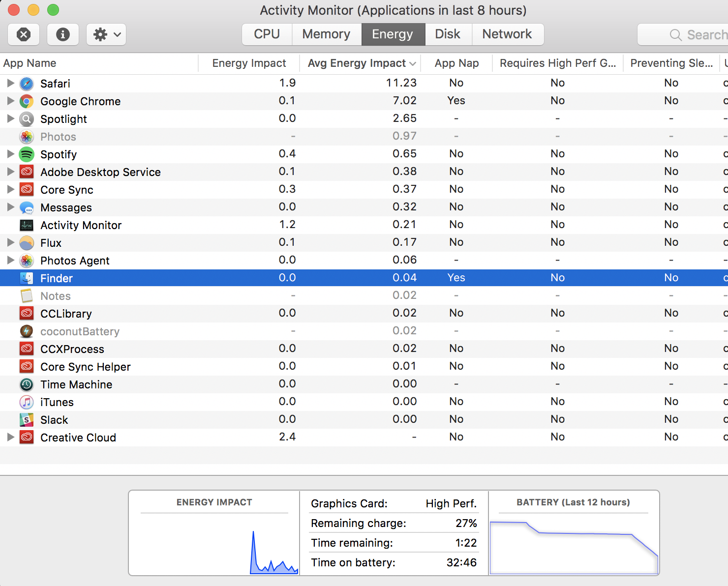Screen dimensions: 728x586
Task: Expand the Messages process group
Action: click(x=10, y=207)
